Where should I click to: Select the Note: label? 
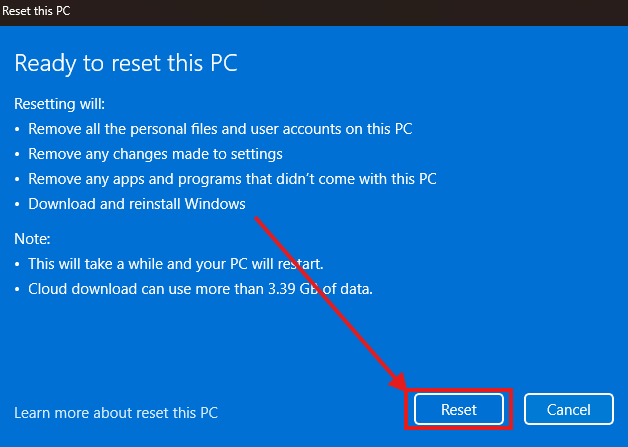34,239
